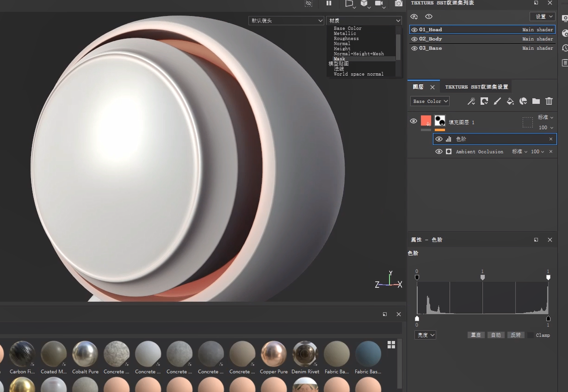Select the 02_Body texture set row

coord(482,39)
